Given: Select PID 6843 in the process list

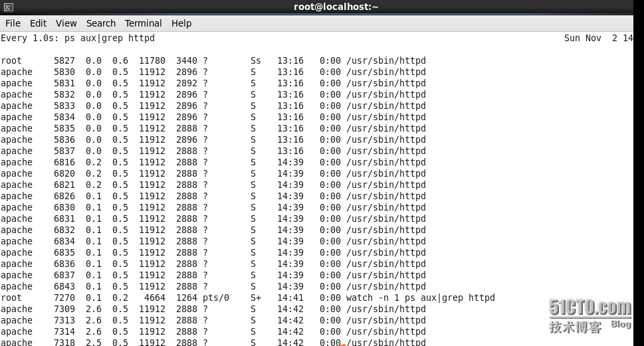Looking at the screenshot, I should pos(64,286).
